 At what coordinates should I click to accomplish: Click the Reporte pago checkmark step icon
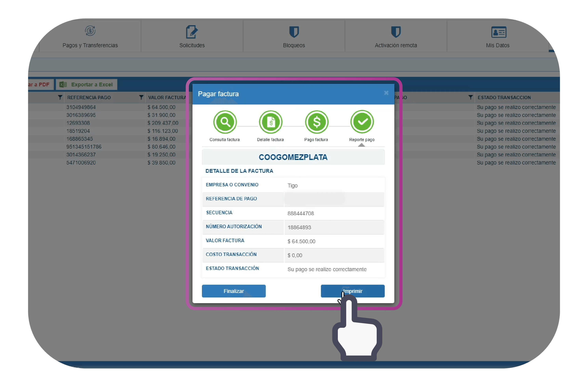pyautogui.click(x=362, y=122)
